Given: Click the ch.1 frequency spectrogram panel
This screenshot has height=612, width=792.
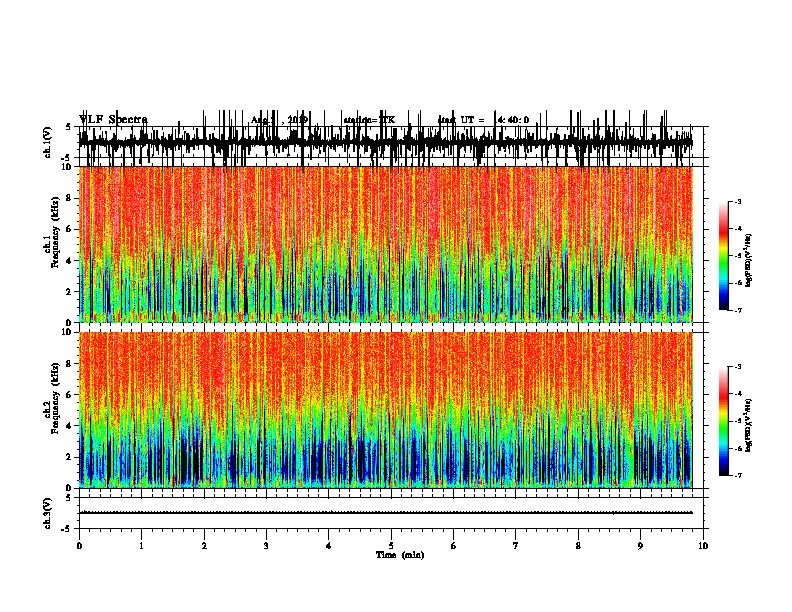Looking at the screenshot, I should [x=385, y=244].
